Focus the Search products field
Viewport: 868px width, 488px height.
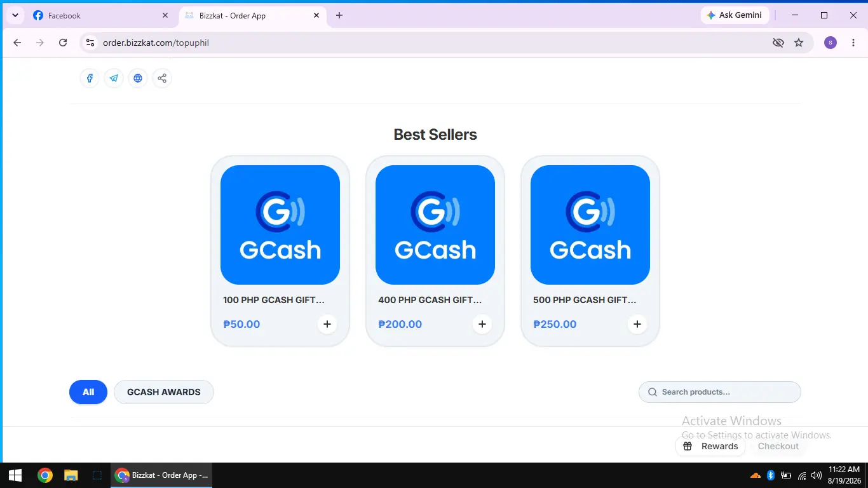tap(720, 392)
